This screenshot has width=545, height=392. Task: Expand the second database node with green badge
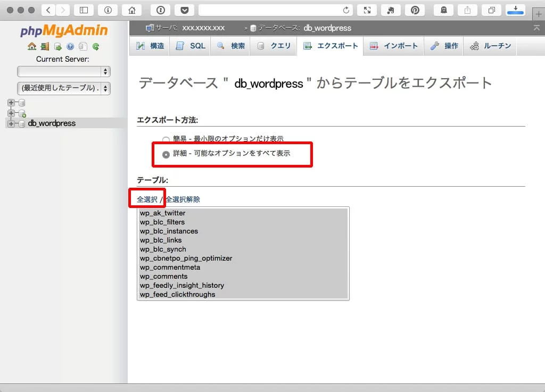(x=11, y=113)
